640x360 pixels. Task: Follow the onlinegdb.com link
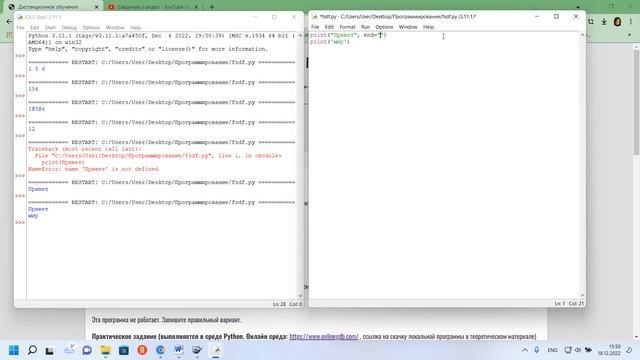click(x=324, y=337)
